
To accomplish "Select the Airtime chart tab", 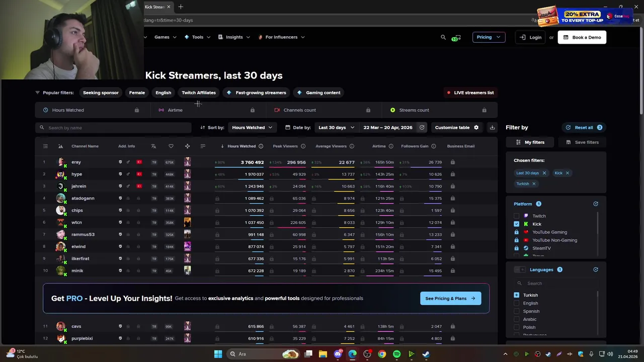I will pyautogui.click(x=207, y=110).
